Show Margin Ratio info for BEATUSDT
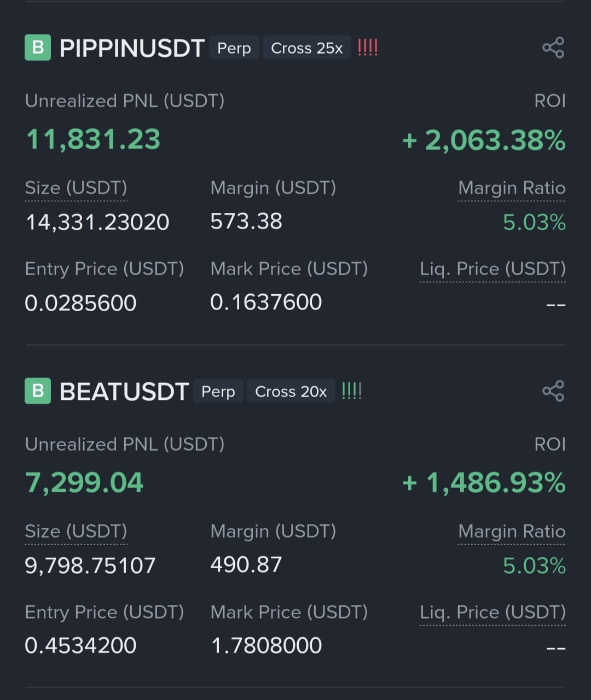 [512, 532]
